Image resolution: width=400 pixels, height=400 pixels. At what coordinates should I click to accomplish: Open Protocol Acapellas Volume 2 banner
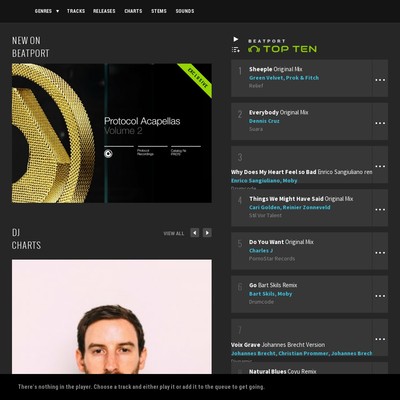point(112,133)
